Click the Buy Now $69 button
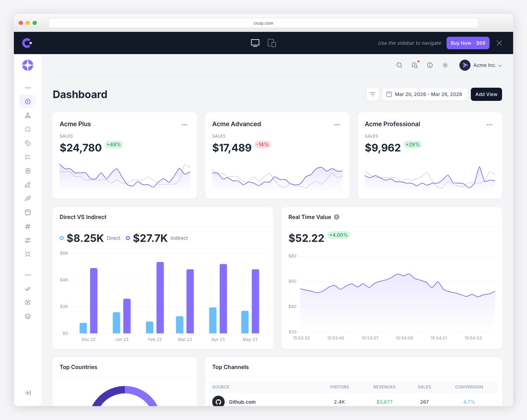This screenshot has width=527, height=420. coord(467,43)
